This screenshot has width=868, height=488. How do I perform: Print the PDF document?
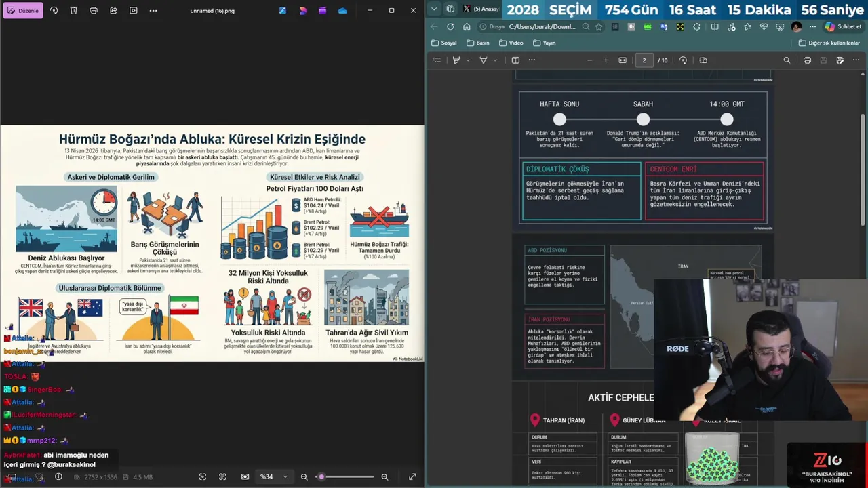(x=807, y=60)
